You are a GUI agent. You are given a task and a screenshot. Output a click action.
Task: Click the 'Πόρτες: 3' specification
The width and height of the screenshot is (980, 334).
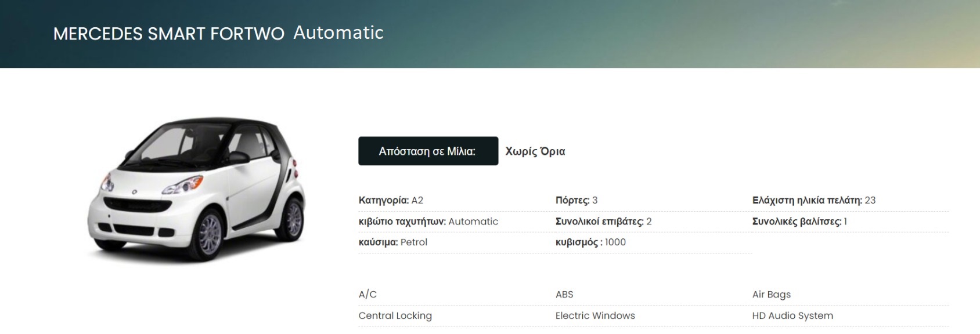tap(577, 200)
